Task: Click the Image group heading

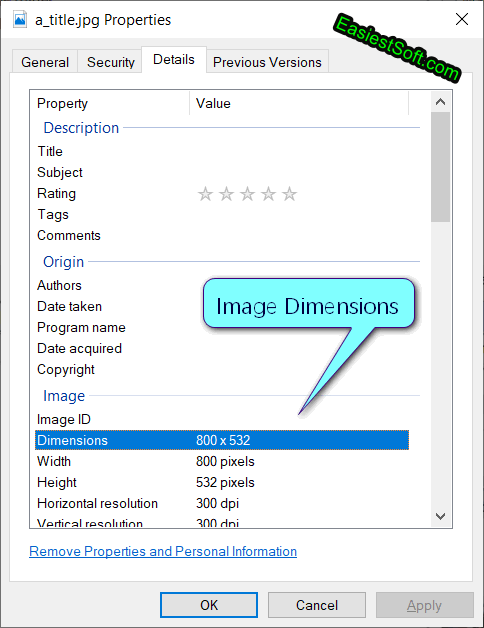Action: click(x=64, y=396)
